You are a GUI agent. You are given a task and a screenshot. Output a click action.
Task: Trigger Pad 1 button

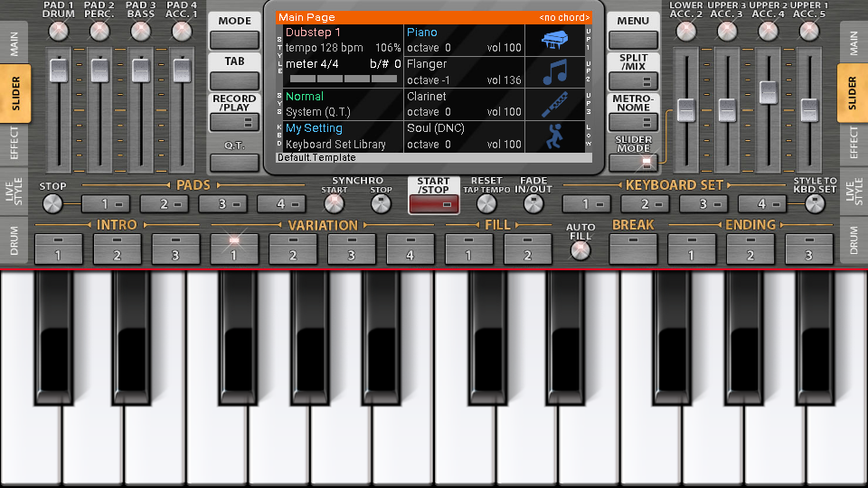[106, 204]
